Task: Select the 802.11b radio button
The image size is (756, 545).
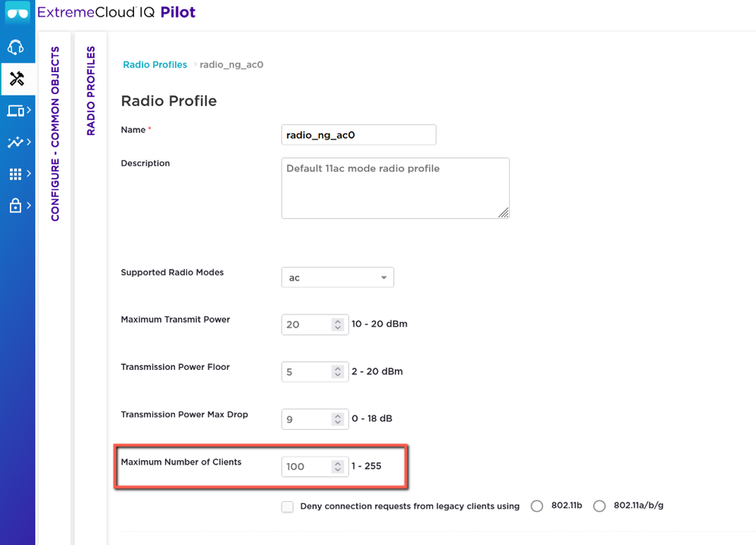Action: coord(537,506)
